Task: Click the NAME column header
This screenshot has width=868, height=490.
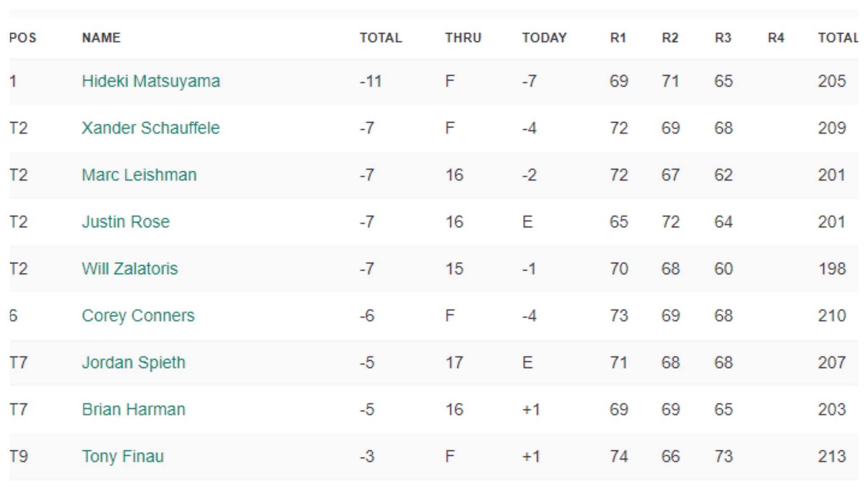Action: [101, 38]
